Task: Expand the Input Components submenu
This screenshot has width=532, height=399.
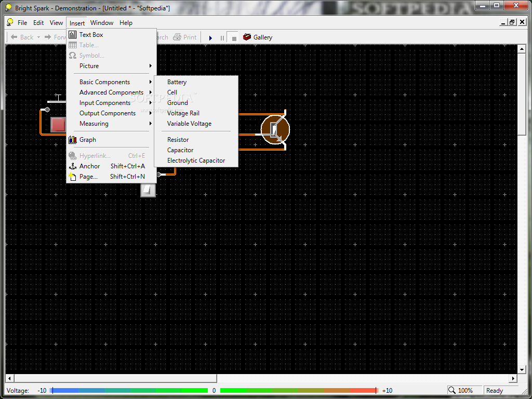Action: point(111,103)
